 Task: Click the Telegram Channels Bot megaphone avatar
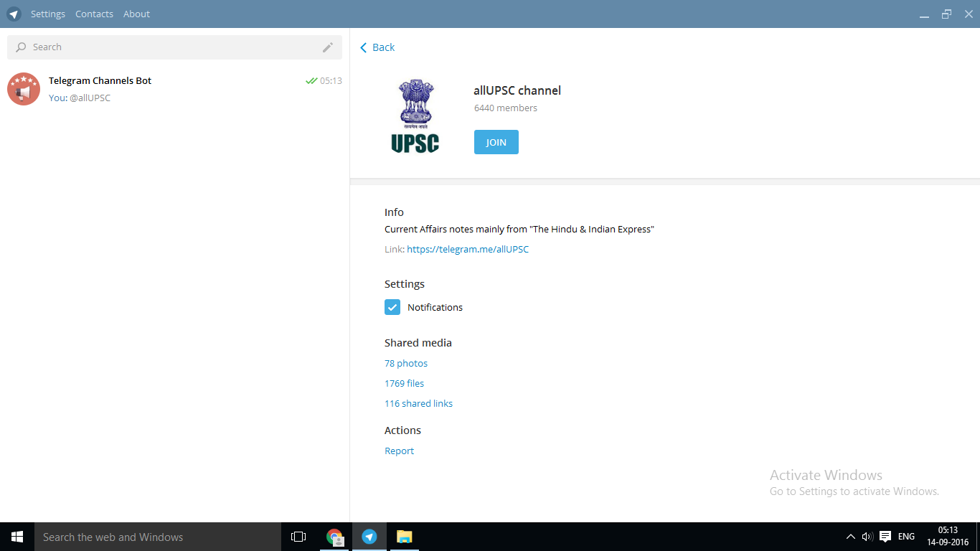[x=24, y=89]
